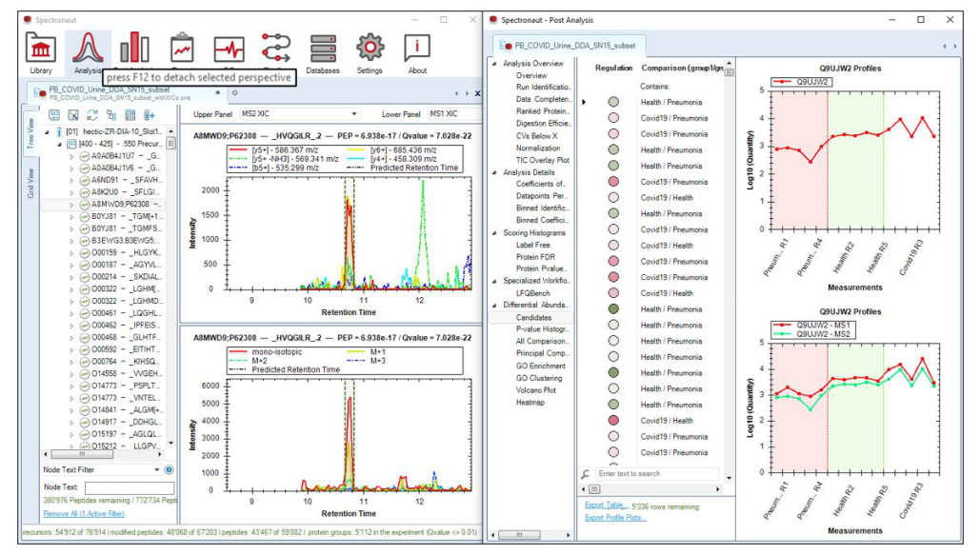The width and height of the screenshot is (980, 555).
Task: Expand the A6ND91 _SFAVH tree row
Action: [71, 180]
